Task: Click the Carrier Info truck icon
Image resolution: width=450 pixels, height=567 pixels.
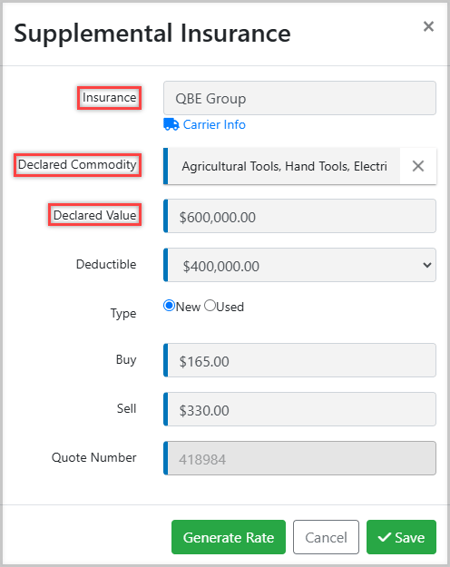Action: 171,124
